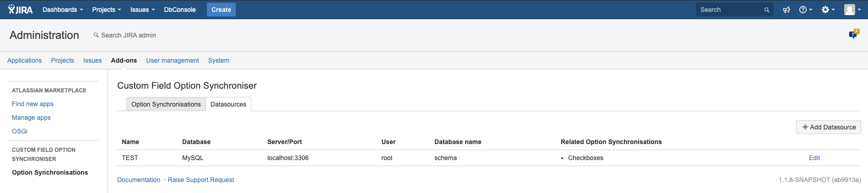Expand the Dashboards dropdown menu
Viewport: 868px width, 193px height.
(x=63, y=10)
